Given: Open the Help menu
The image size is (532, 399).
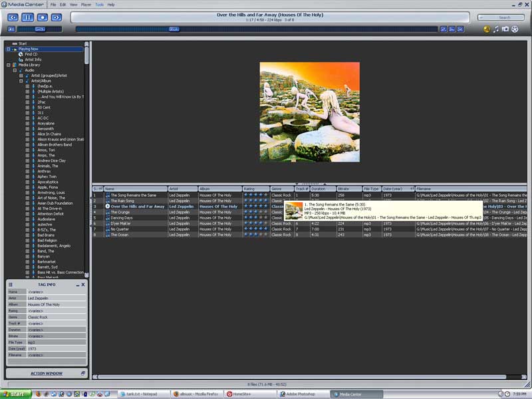Looking at the screenshot, I should 111,5.
